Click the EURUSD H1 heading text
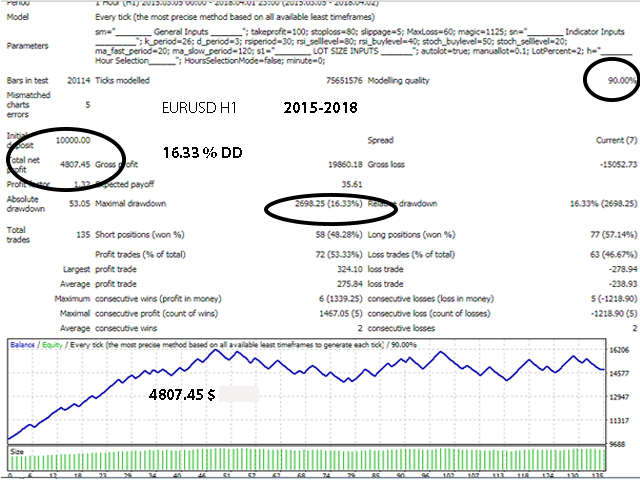This screenshot has height=480, width=640. (x=199, y=108)
